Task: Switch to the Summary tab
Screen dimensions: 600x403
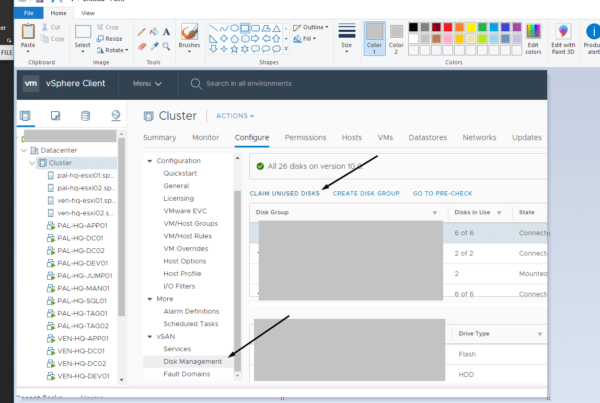Action: (160, 137)
